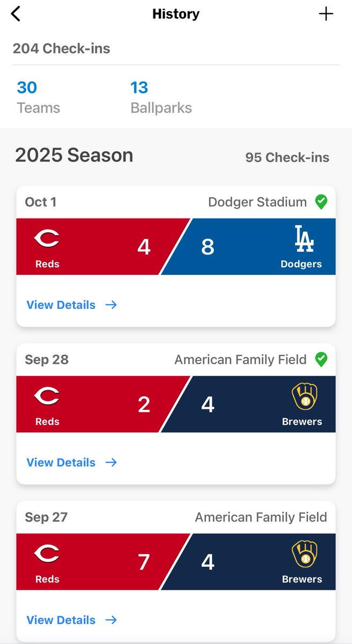Tap the plus icon to add check-in
352x644 pixels.
click(x=326, y=14)
